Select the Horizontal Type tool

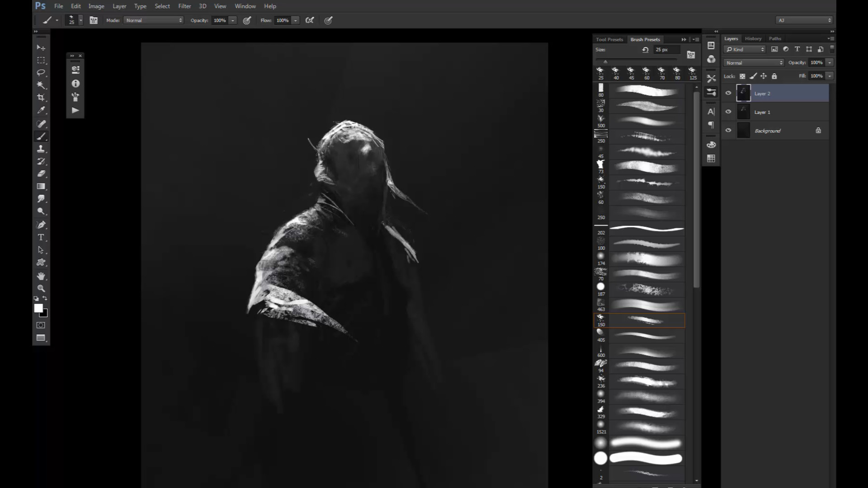(41, 237)
